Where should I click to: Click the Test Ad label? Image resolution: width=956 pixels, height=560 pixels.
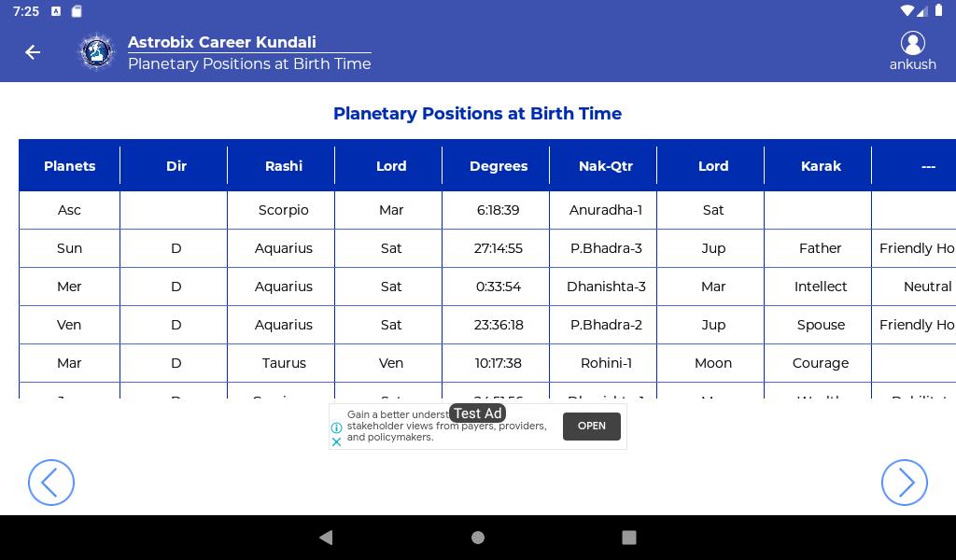click(x=477, y=413)
